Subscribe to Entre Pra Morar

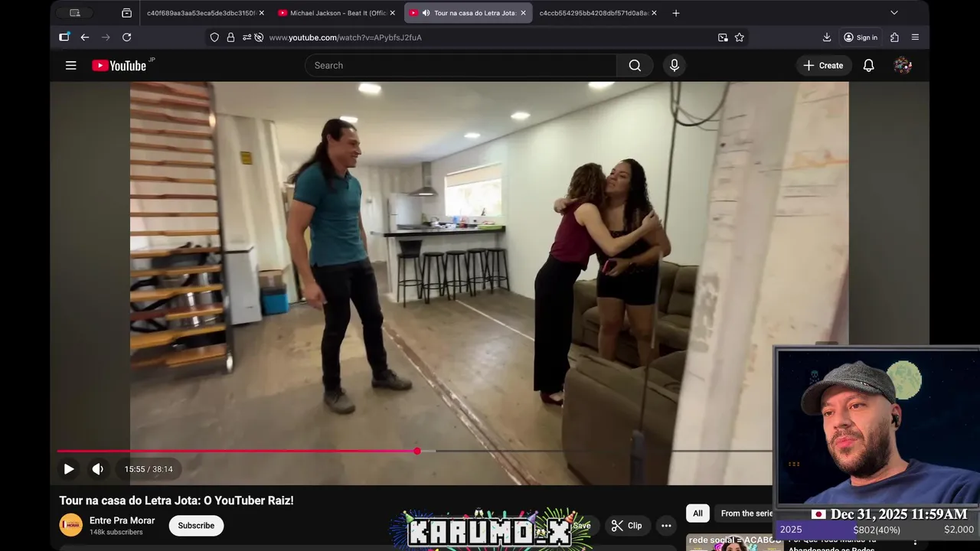tap(196, 526)
